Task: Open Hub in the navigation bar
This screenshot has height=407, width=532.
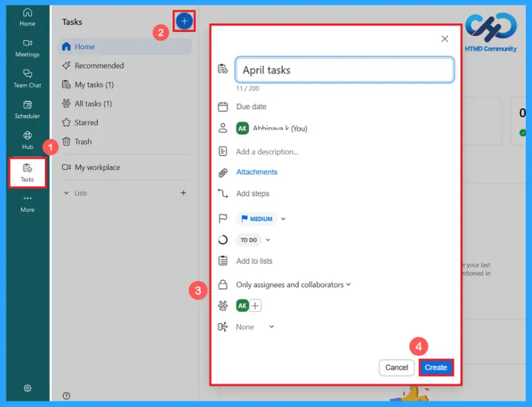Action: pos(27,140)
